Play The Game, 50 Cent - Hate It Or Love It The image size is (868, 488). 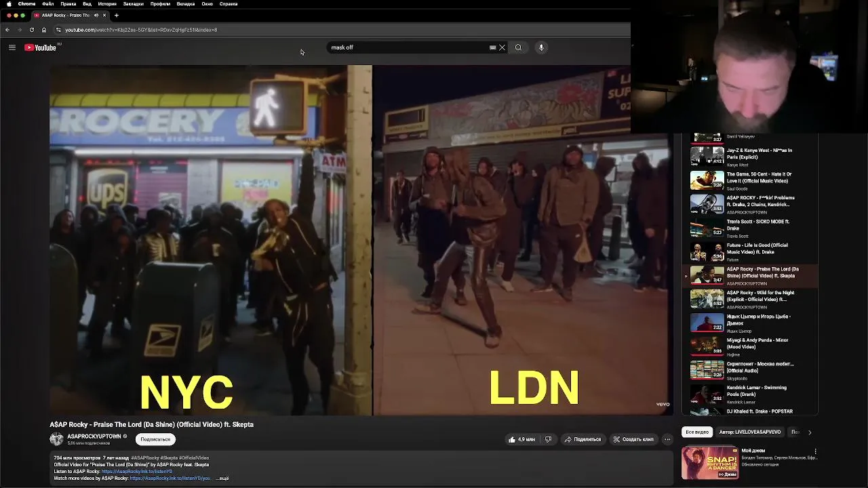(750, 180)
